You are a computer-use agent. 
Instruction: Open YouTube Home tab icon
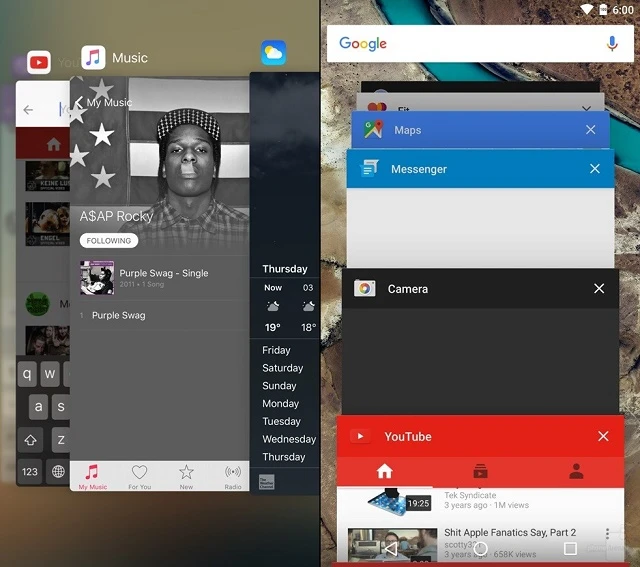pos(384,472)
